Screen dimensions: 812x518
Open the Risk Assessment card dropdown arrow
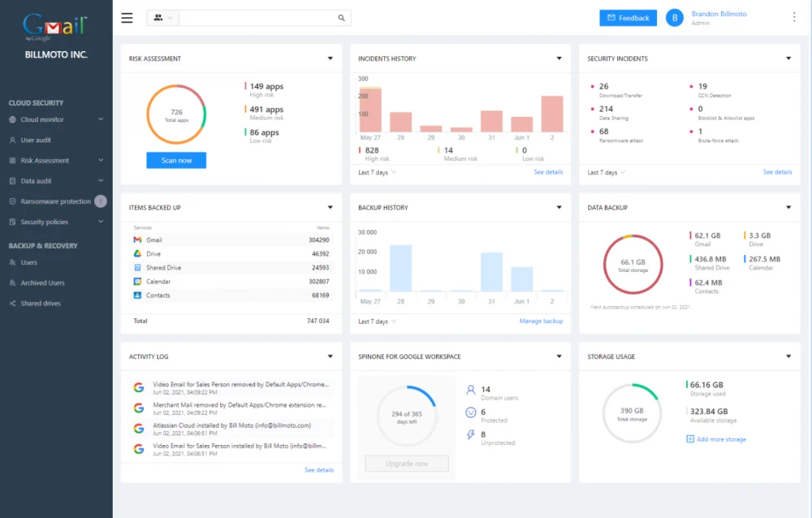pyautogui.click(x=330, y=58)
